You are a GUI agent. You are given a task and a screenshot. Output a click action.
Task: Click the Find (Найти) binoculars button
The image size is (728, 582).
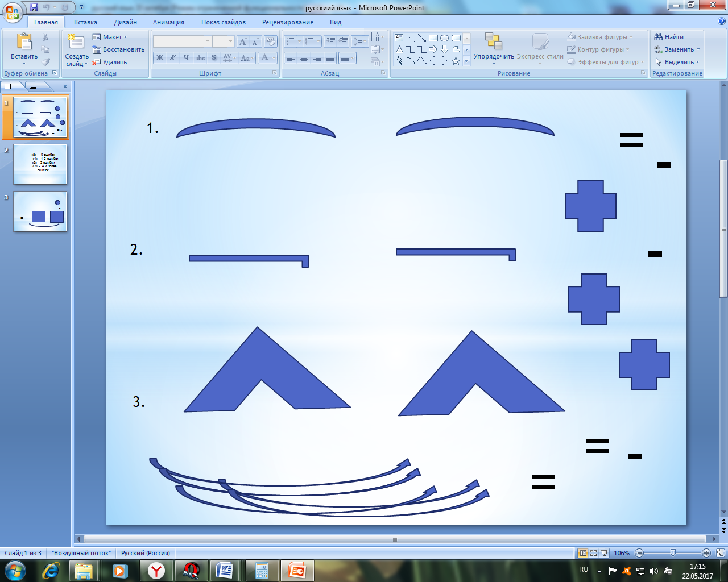pos(669,37)
